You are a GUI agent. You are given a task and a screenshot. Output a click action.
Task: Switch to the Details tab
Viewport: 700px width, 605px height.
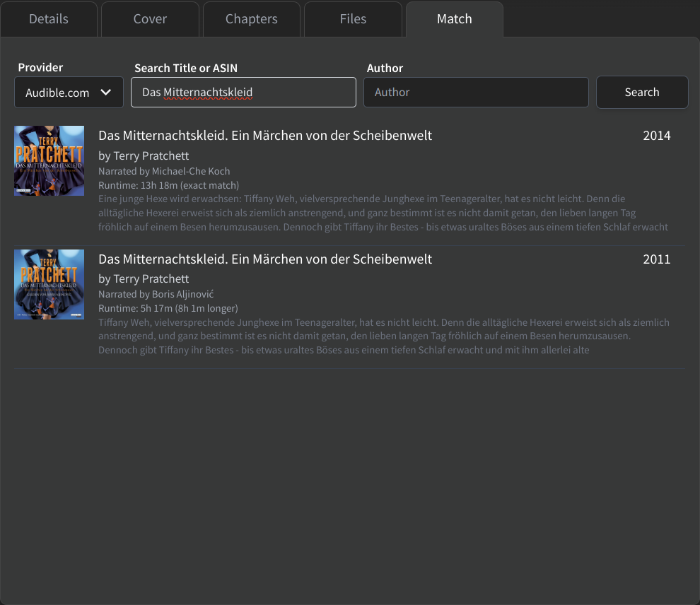pos(49,19)
